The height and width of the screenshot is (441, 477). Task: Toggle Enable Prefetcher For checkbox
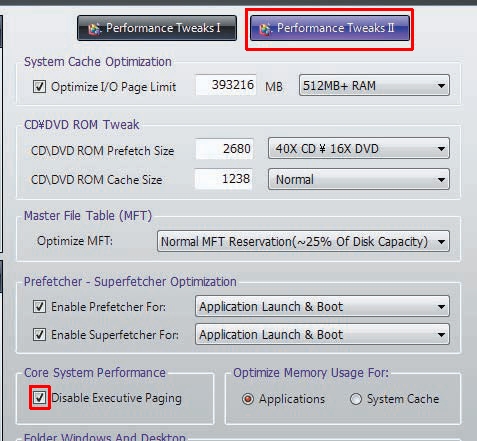pos(39,306)
